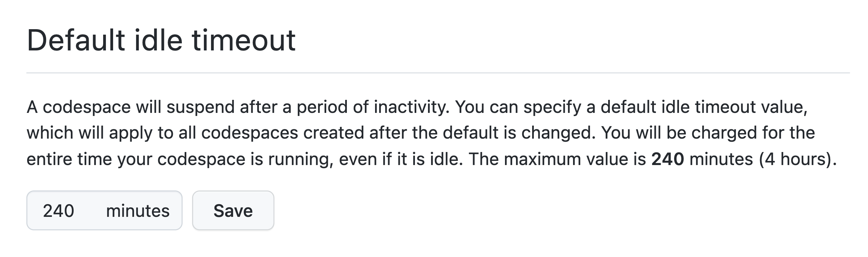Click the 'minutes' label inside the timeout field
The image size is (868, 257).
tap(138, 211)
